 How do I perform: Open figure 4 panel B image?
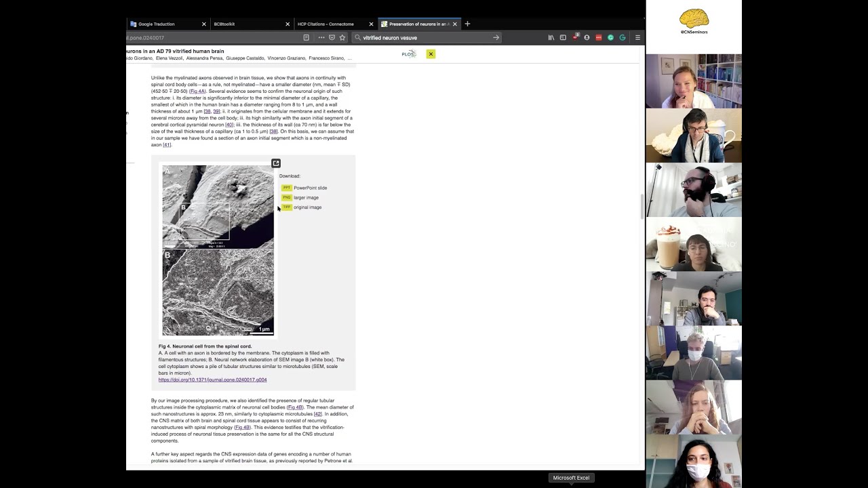pos(218,292)
